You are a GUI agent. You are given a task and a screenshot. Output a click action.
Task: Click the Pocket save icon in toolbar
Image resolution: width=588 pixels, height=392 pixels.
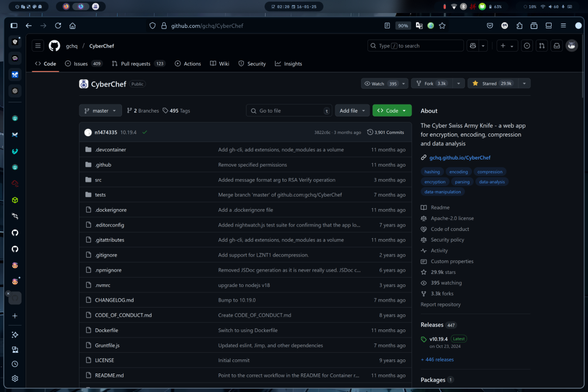click(490, 26)
